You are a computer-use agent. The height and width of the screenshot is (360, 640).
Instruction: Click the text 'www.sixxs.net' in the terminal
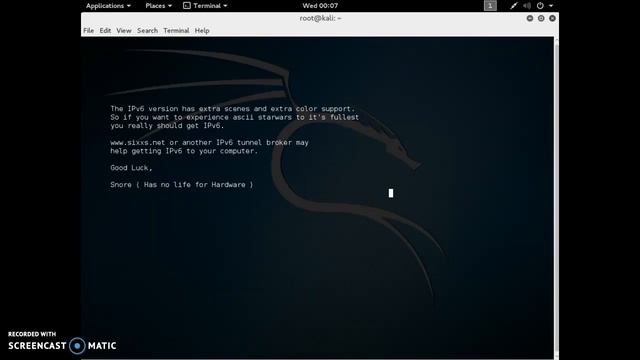pyautogui.click(x=138, y=142)
